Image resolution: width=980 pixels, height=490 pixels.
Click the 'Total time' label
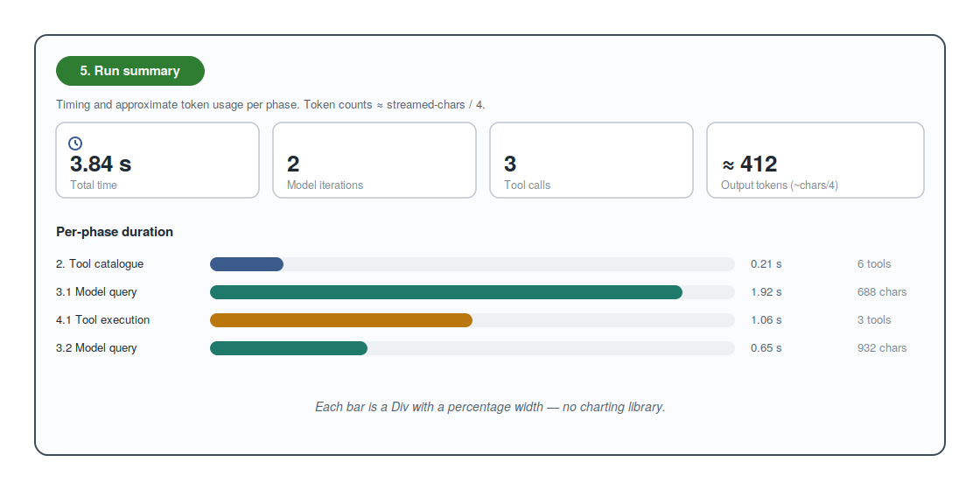click(93, 185)
